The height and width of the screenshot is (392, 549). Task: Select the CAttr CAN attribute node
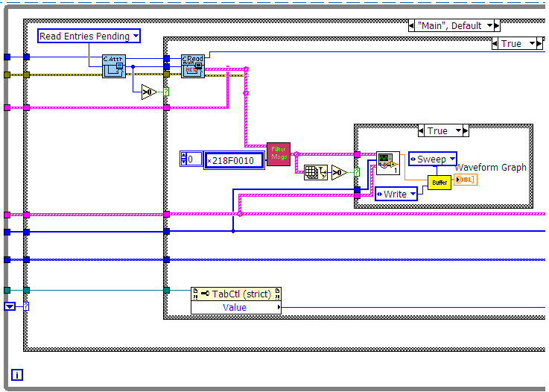(114, 66)
